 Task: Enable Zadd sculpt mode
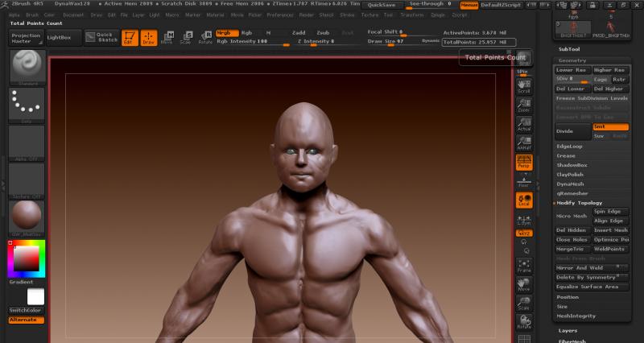tap(299, 33)
